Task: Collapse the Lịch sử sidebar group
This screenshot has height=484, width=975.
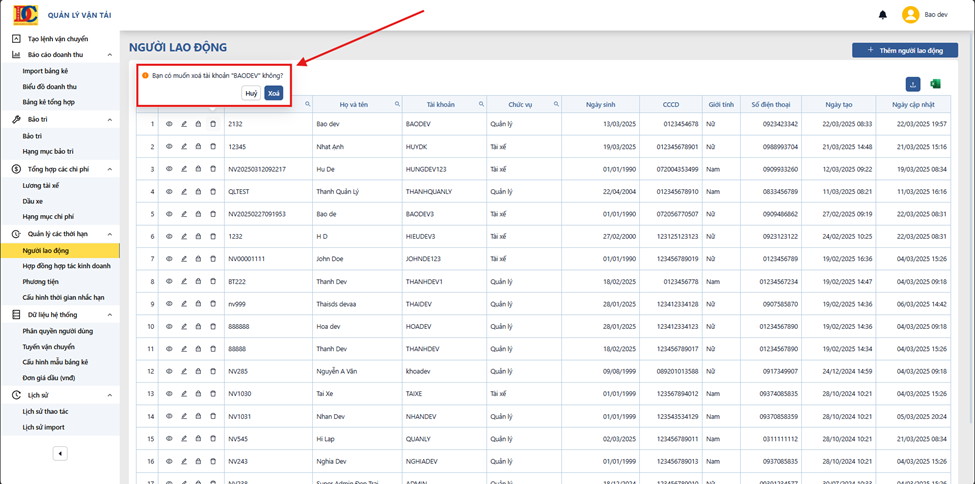Action: tap(109, 395)
